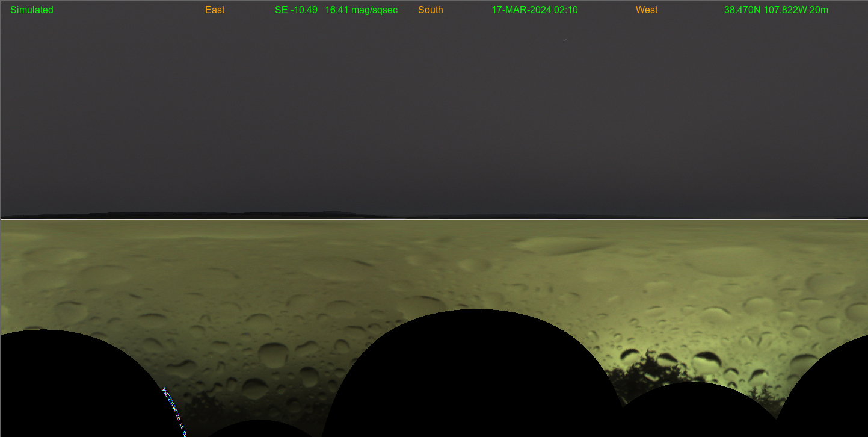Click the 16.41 mag/sqsec sky brightness value
868x437 pixels.
click(361, 10)
